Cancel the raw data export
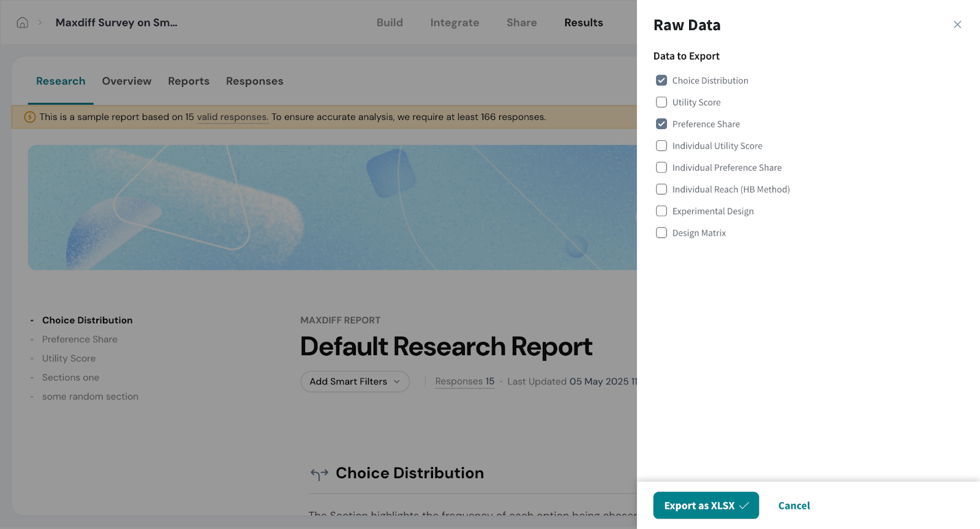 [x=794, y=506]
